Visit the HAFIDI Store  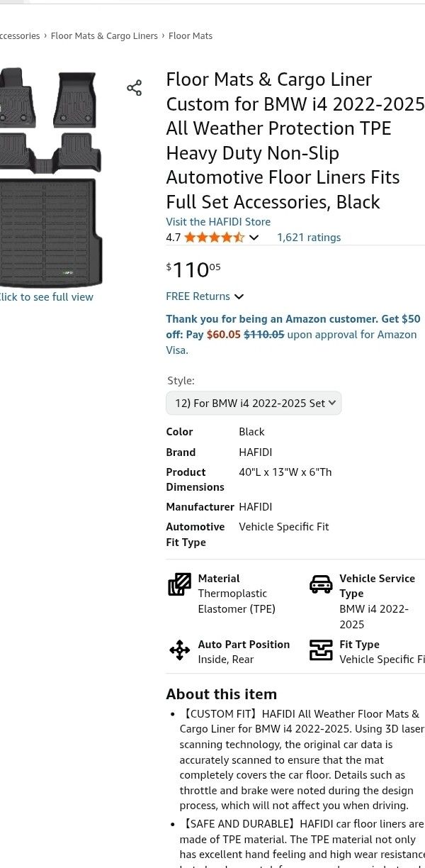(218, 222)
